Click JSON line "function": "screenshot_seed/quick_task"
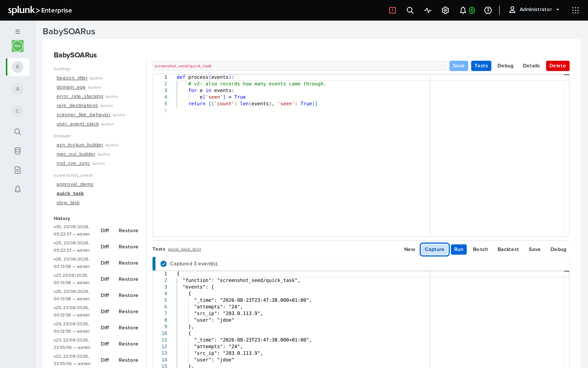Image resolution: width=588 pixels, height=368 pixels. pos(241,280)
